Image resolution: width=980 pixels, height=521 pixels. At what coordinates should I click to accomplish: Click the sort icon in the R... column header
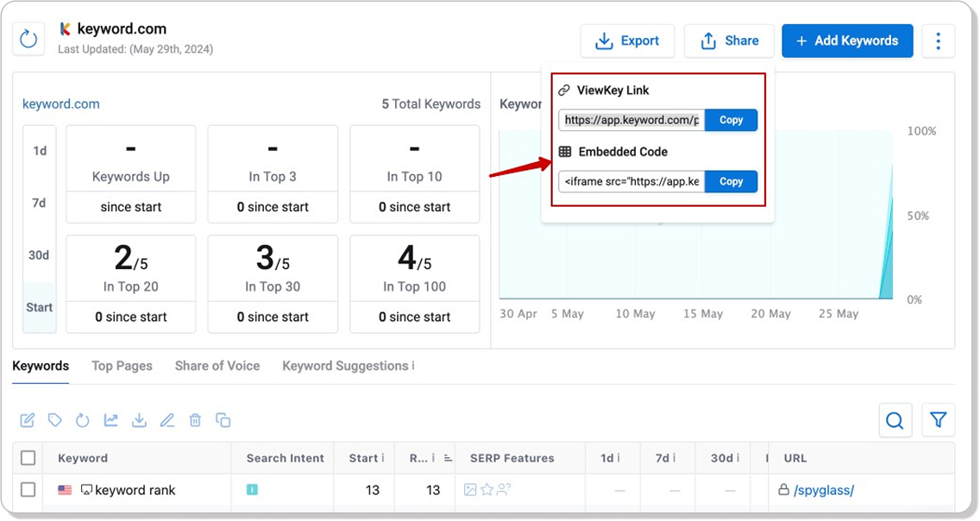tap(448, 458)
